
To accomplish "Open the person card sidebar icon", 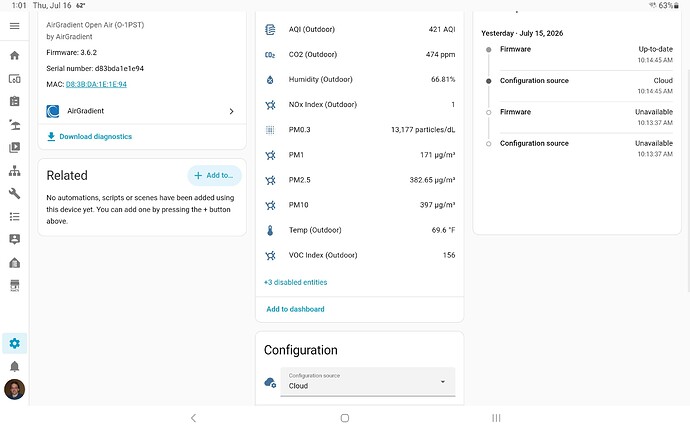I will pyautogui.click(x=15, y=239).
